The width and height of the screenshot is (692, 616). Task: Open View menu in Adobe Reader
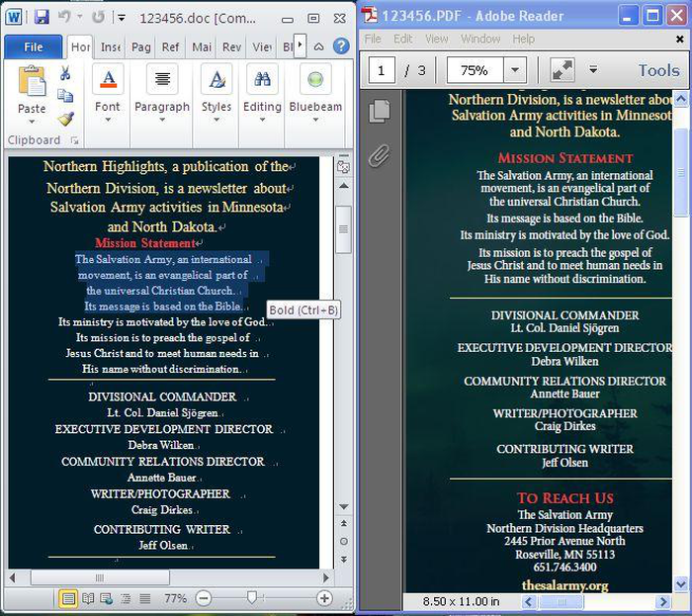(436, 40)
